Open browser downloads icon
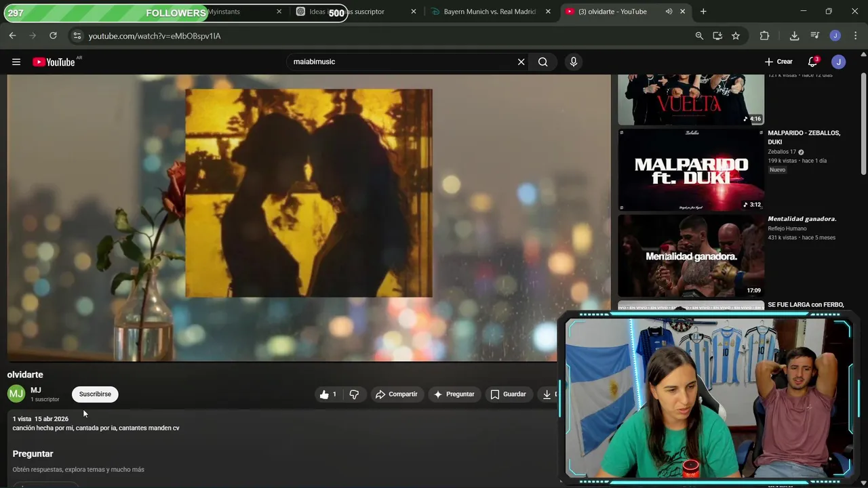Screen dimensions: 868x488 tap(794, 36)
